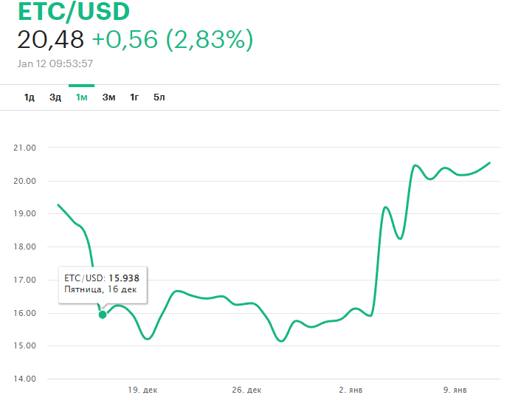Image resolution: width=521 pixels, height=420 pixels.
Task: Click the 9. янв date axis label
Action: pyautogui.click(x=455, y=390)
